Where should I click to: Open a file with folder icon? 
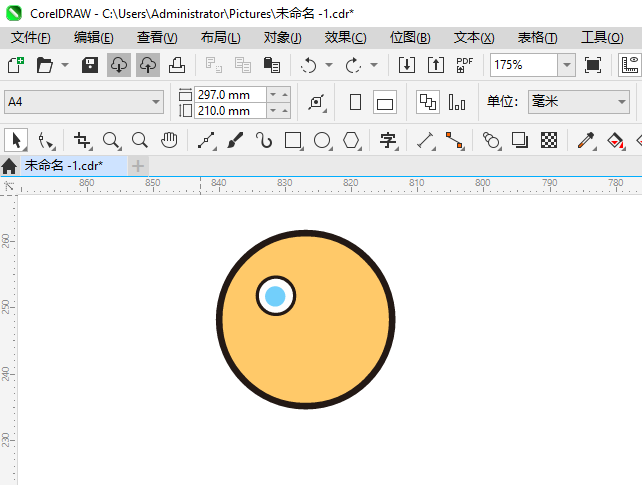(x=45, y=65)
